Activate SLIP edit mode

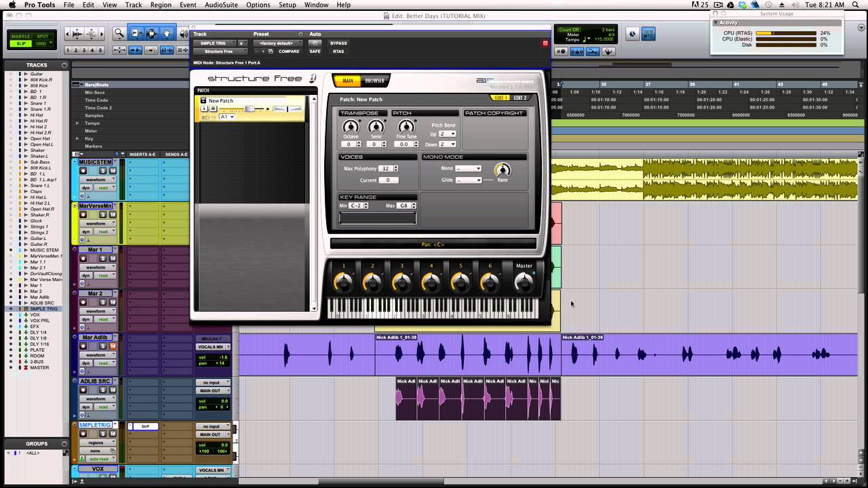[21, 43]
